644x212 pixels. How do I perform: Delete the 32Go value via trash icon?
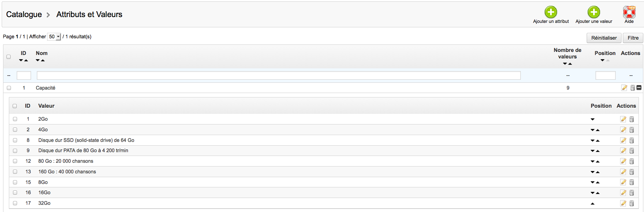click(x=631, y=203)
